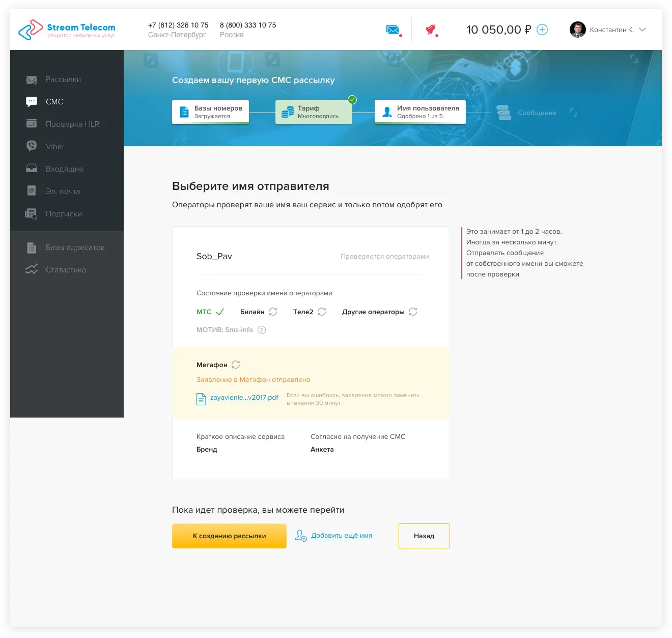Go to Сообщение wizard step
The width and height of the screenshot is (672, 638).
click(x=526, y=113)
